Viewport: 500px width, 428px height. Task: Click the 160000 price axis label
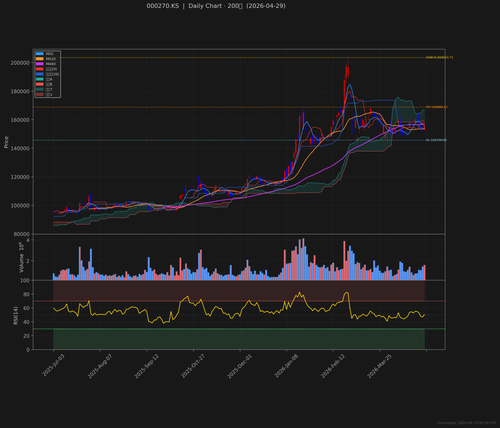click(20, 120)
